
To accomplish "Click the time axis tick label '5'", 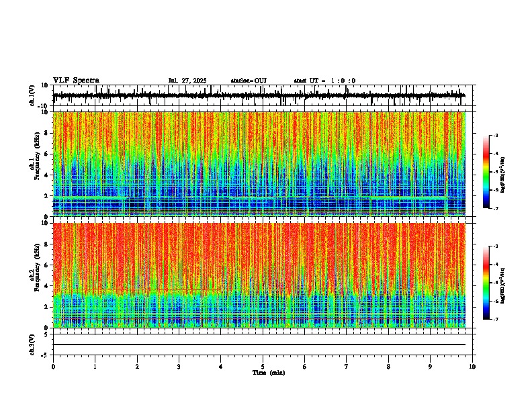I will (263, 367).
